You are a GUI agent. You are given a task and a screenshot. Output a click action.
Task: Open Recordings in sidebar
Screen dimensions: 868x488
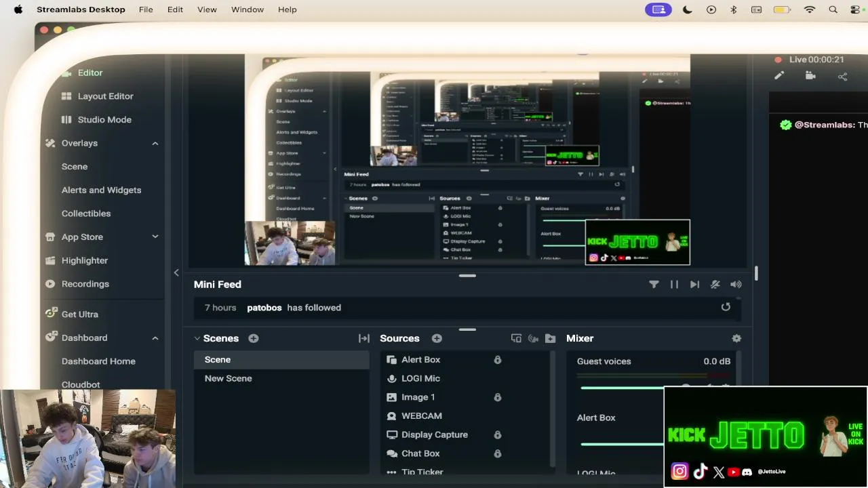pos(85,284)
